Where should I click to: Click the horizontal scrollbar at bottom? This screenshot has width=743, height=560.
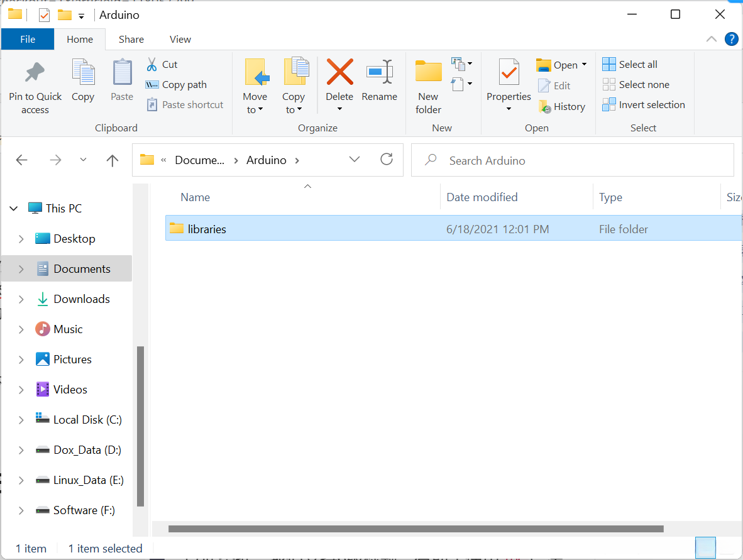(x=415, y=529)
